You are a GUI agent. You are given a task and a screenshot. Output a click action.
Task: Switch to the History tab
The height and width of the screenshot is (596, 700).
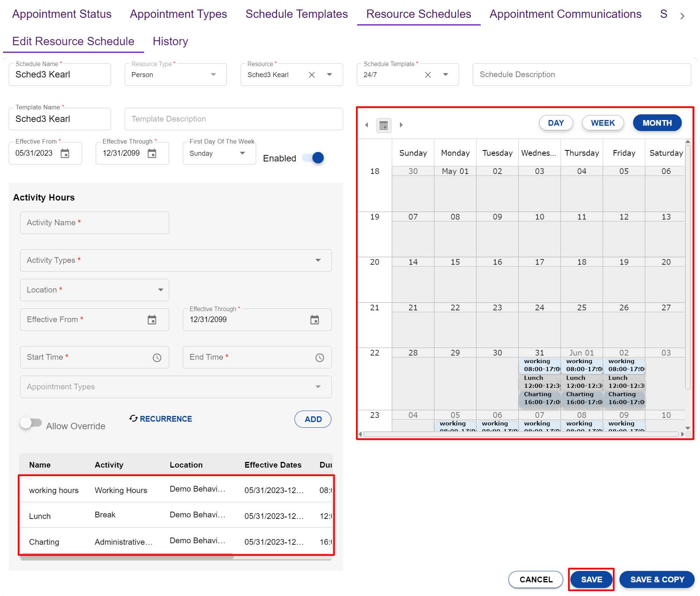pos(170,41)
